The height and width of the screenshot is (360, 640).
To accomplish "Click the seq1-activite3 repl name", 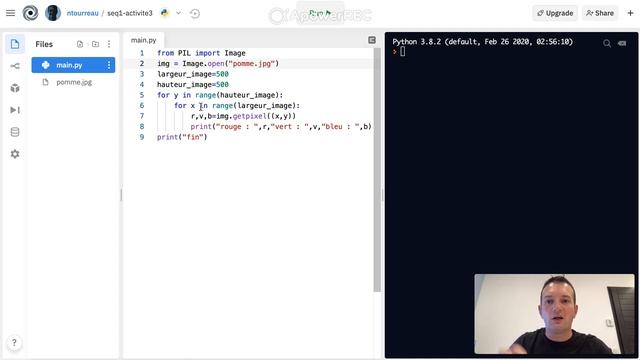I will (x=130, y=13).
